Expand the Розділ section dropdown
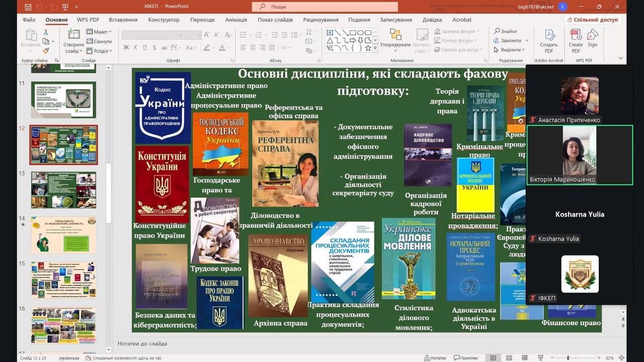The image size is (644, 362). pyautogui.click(x=99, y=51)
